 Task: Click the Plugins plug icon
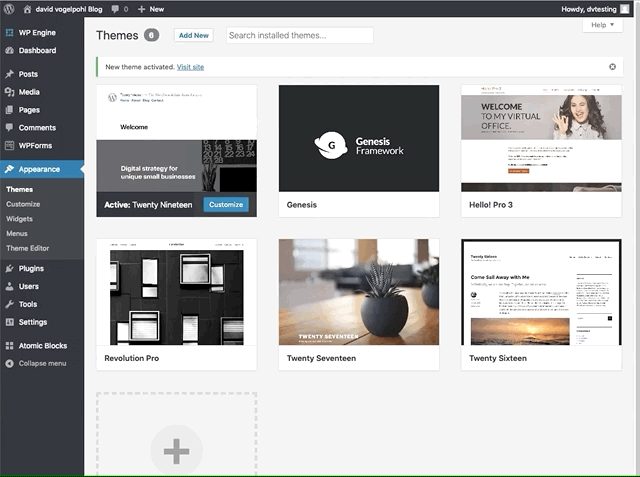[9, 268]
